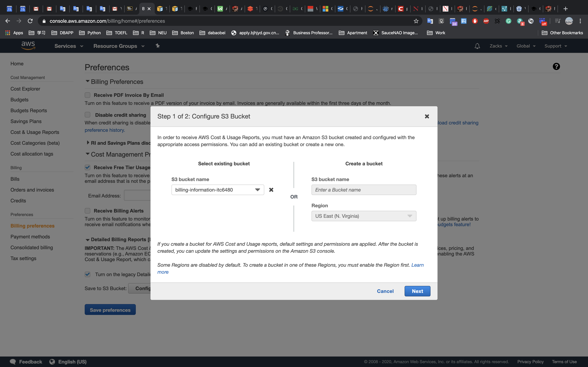Click the Feedback speech bubble icon
This screenshot has width=588, height=367.
[x=13, y=362]
